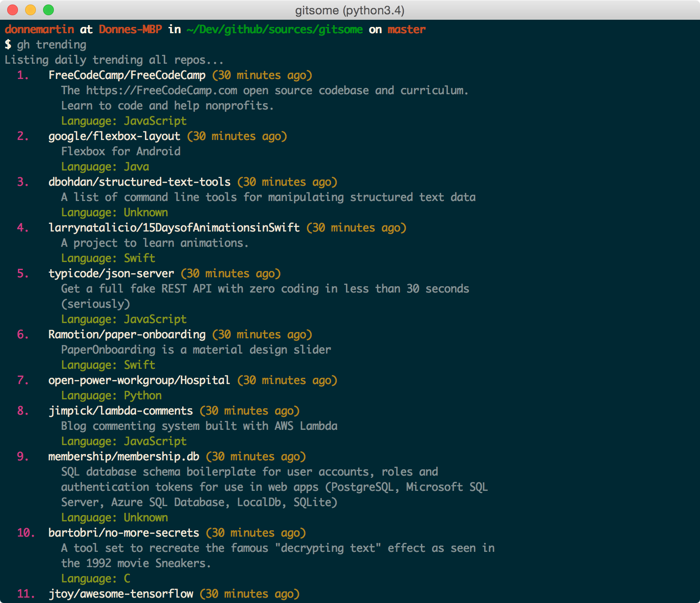Image resolution: width=700 pixels, height=603 pixels.
Task: Click 'A list of command line tools' description
Action: tap(268, 197)
